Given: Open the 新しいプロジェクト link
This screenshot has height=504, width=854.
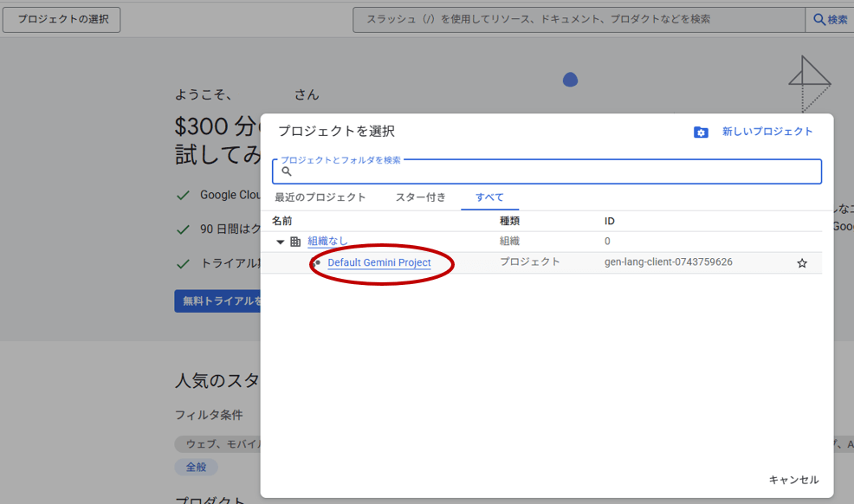Looking at the screenshot, I should pyautogui.click(x=767, y=132).
